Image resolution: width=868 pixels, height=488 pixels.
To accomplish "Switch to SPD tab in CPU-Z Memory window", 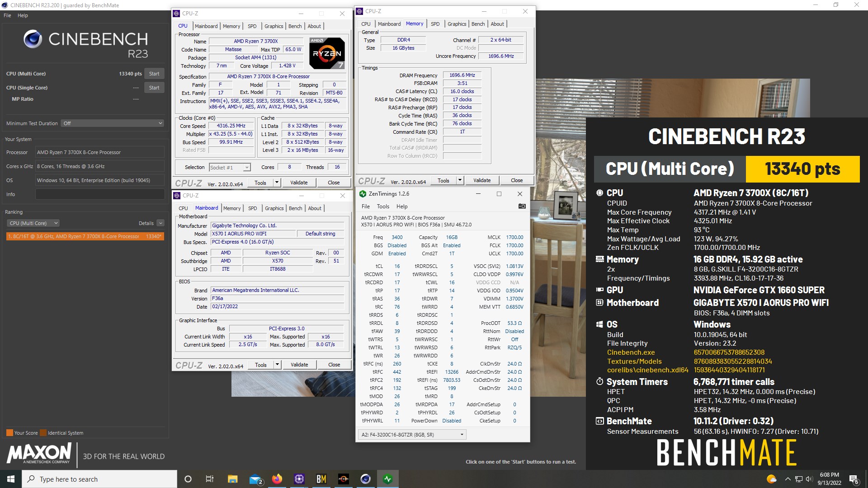I will tap(435, 24).
